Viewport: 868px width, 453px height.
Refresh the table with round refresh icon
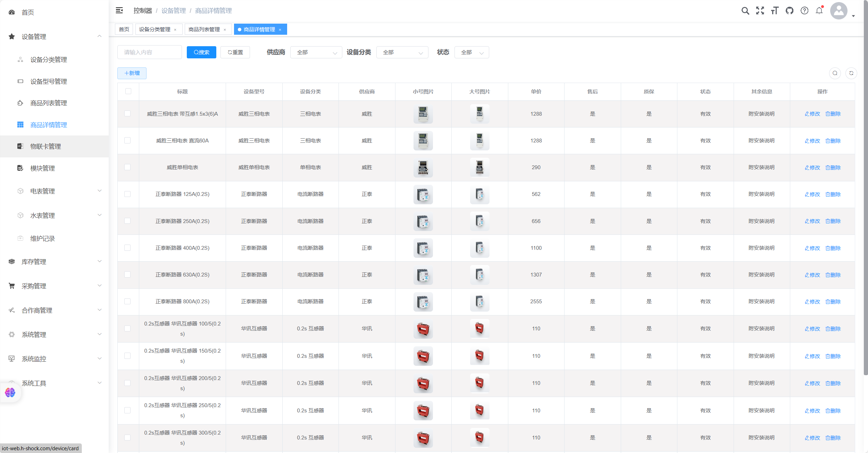point(851,73)
